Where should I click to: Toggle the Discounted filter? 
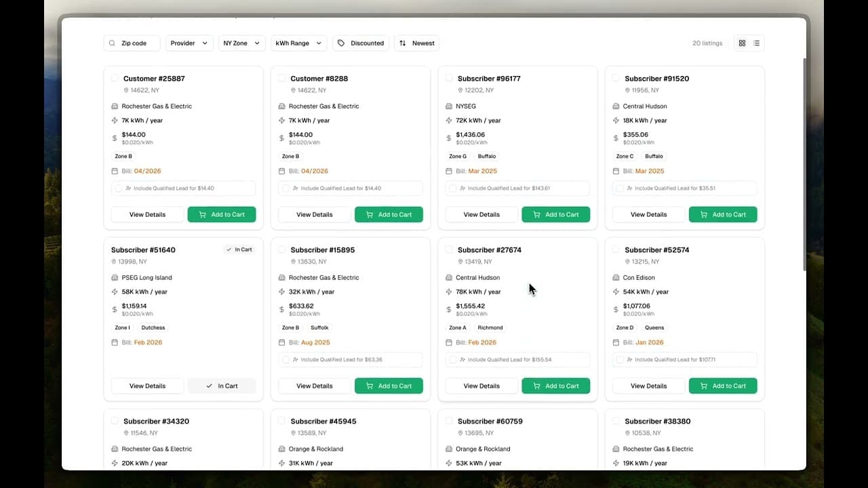coord(361,43)
